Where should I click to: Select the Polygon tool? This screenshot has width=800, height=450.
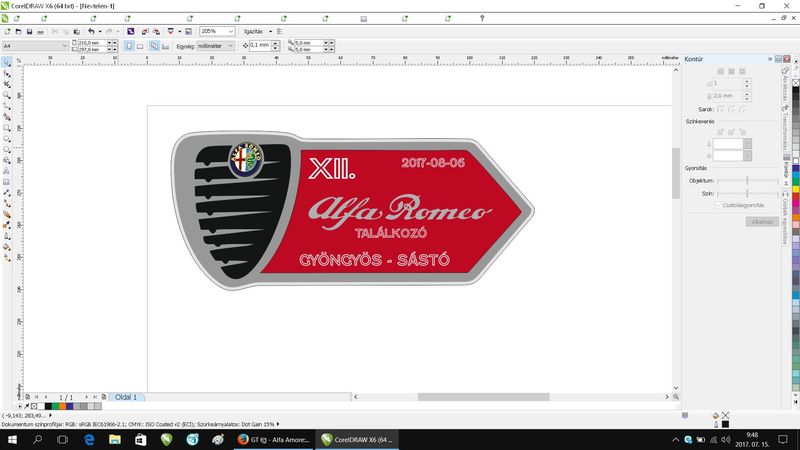point(7,149)
